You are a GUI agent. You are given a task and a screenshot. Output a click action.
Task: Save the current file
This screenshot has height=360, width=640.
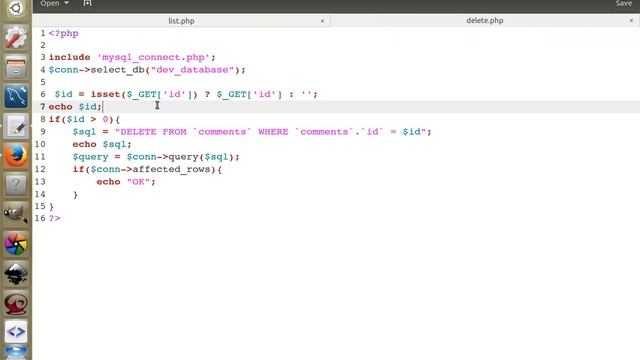(x=624, y=3)
